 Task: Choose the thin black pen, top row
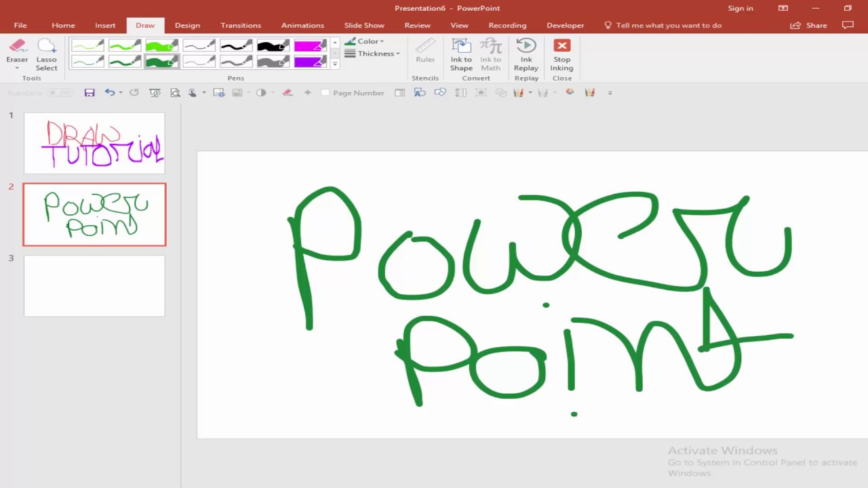tap(199, 45)
